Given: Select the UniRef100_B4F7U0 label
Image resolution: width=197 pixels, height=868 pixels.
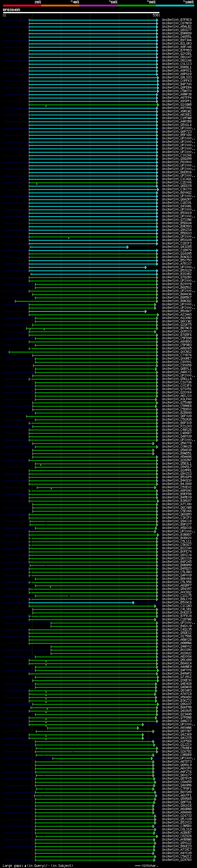Looking at the screenshot, I should (177, 84).
